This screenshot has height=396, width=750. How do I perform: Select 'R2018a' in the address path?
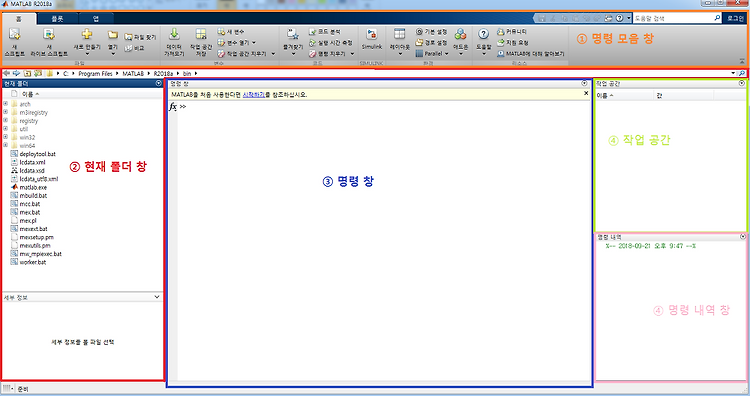[163, 74]
